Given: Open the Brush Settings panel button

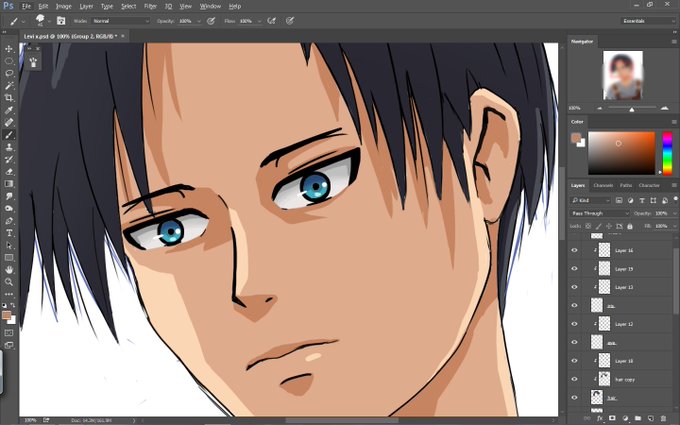Looking at the screenshot, I should tap(61, 21).
